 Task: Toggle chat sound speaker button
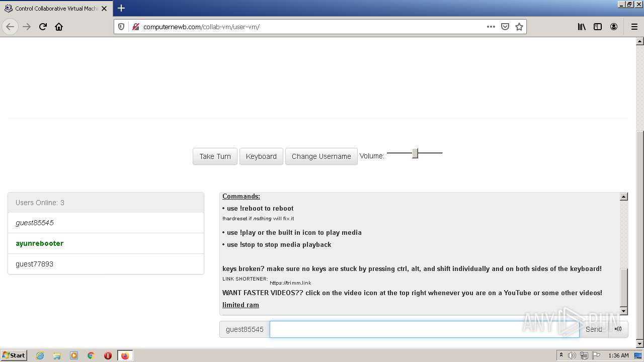click(x=618, y=329)
